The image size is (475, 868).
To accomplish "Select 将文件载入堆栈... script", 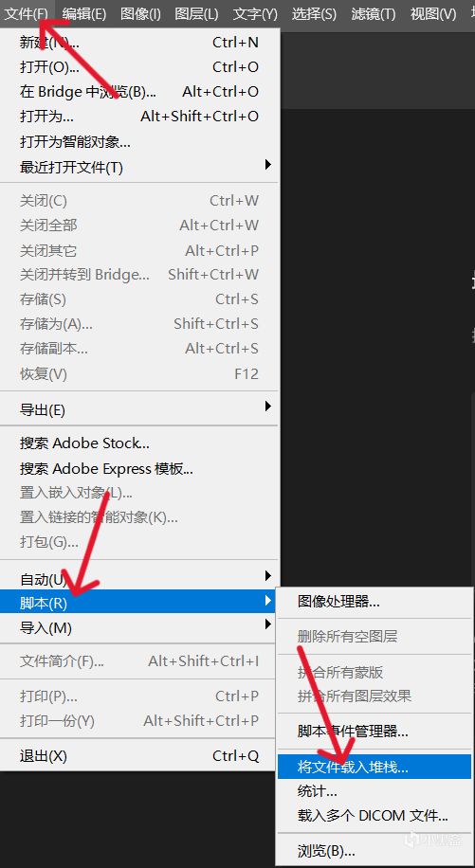I will (375, 767).
